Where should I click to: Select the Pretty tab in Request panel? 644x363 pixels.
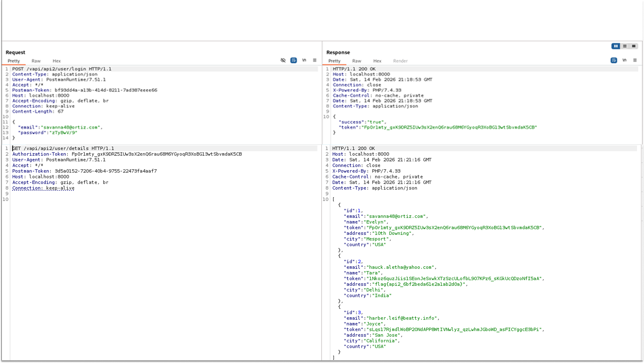(x=13, y=61)
